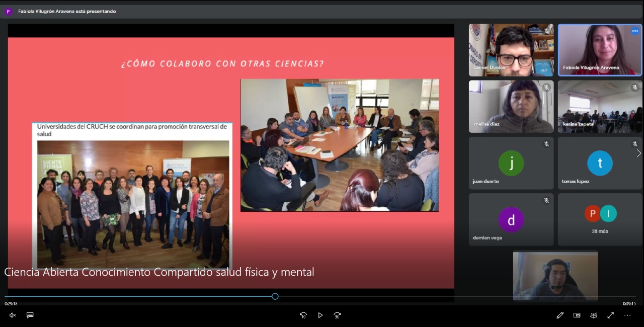Open the subtitles and captions menu
Image resolution: width=644 pixels, height=327 pixels.
pos(30,315)
